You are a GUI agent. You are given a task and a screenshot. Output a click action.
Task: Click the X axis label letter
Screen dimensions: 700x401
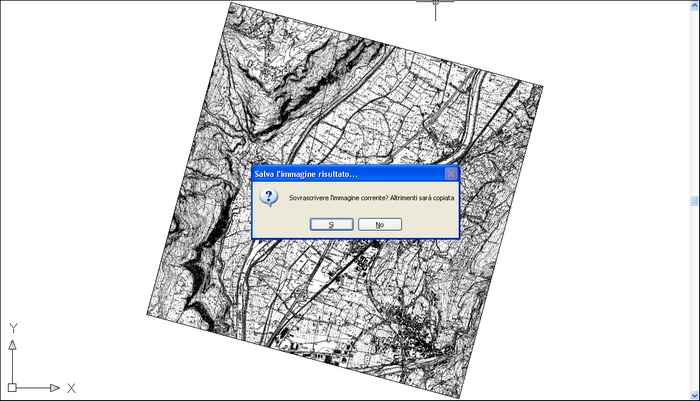point(71,388)
